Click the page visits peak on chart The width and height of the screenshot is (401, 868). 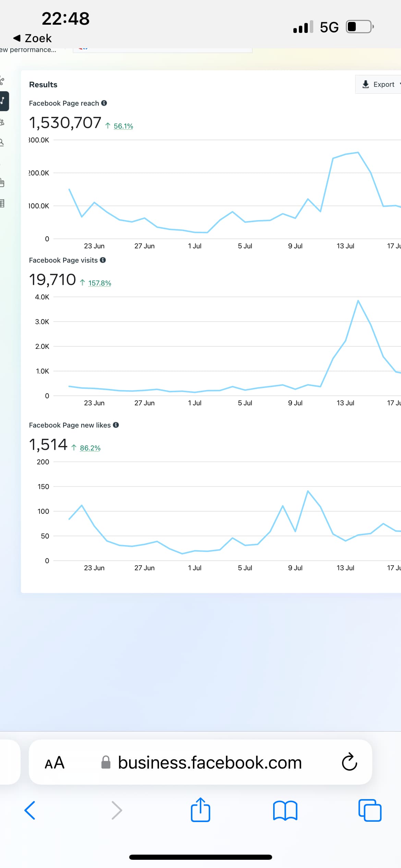click(x=358, y=301)
